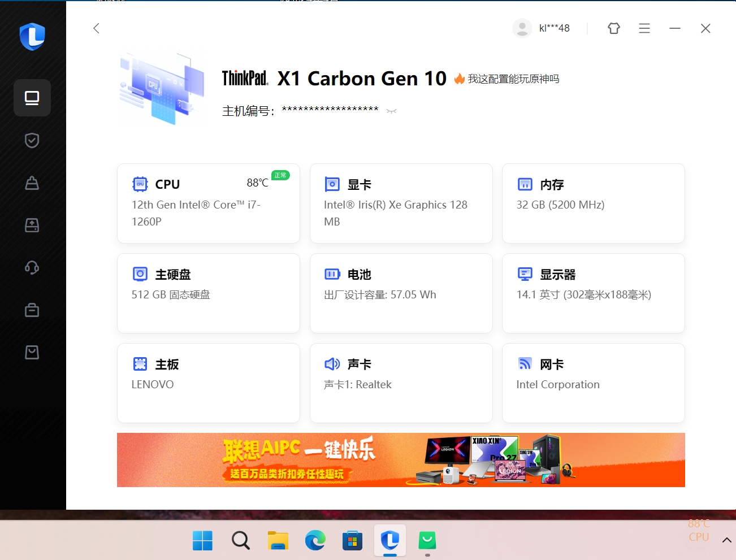Click the ThinkPad X1 Carbon Gen 10 title

coord(334,78)
